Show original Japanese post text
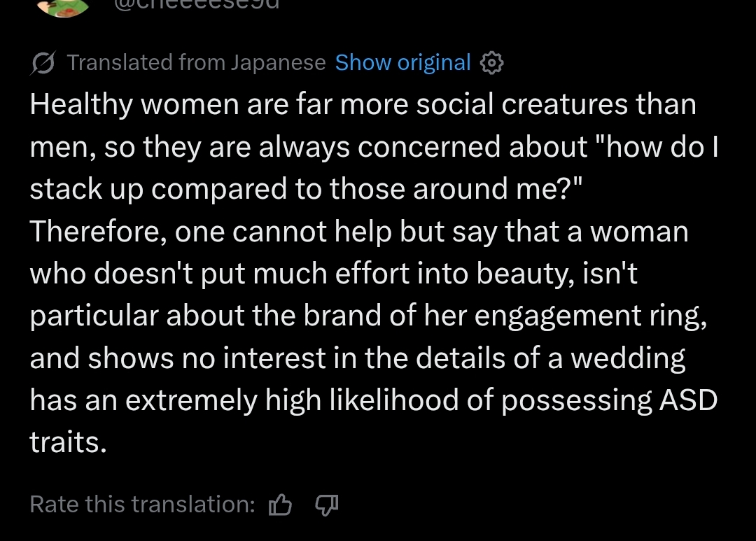This screenshot has height=541, width=756. click(402, 63)
